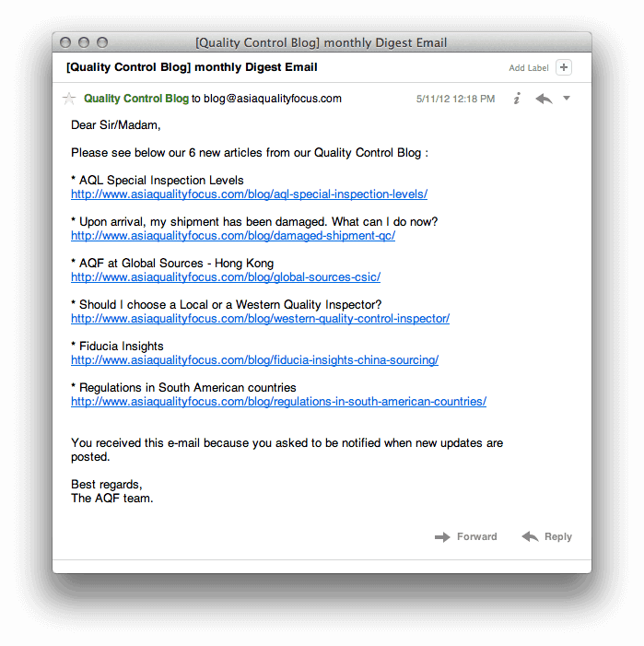Click the email subject heading text
Image resolution: width=644 pixels, height=646 pixels.
click(192, 67)
